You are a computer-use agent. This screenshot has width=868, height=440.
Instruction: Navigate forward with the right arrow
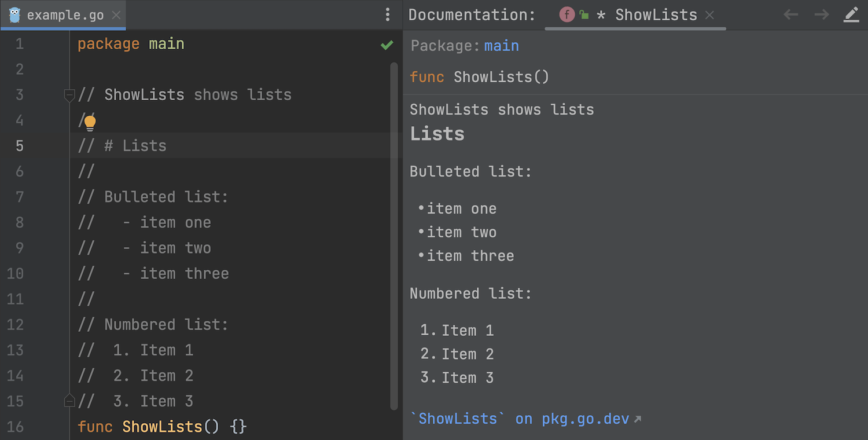[821, 15]
